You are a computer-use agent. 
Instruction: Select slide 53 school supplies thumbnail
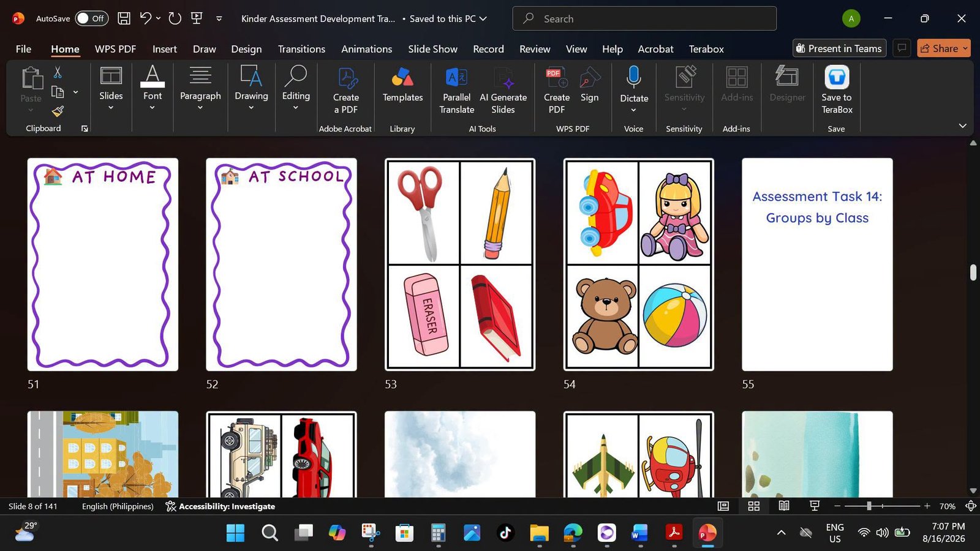(x=460, y=264)
